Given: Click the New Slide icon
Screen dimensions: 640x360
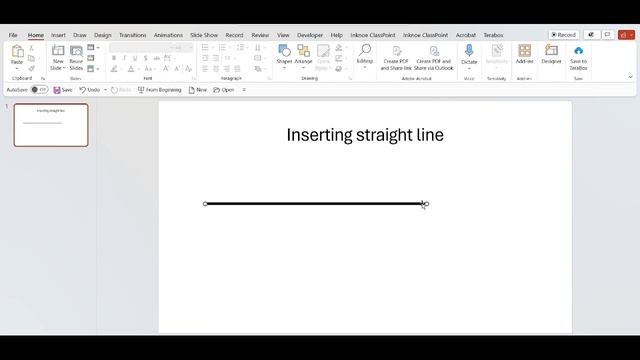Looking at the screenshot, I should 58,51.
